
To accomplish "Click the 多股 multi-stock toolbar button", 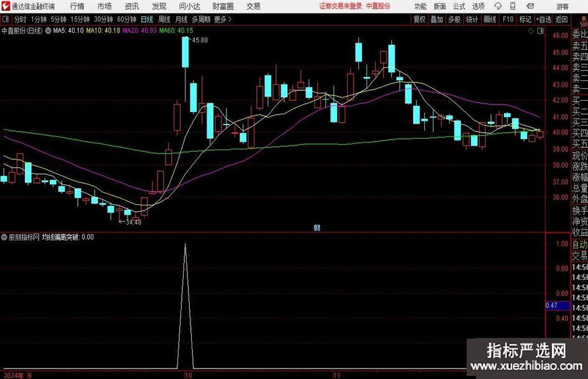I will [454, 19].
